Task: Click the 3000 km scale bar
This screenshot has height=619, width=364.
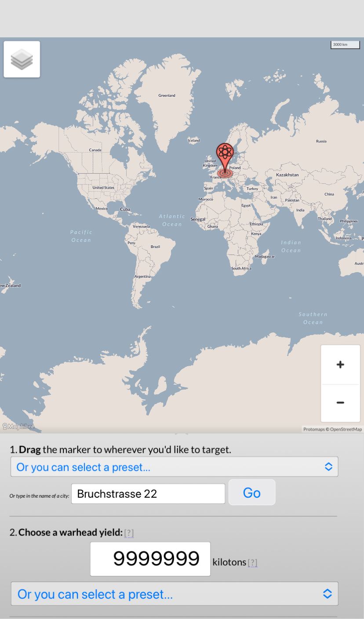Action: (345, 45)
